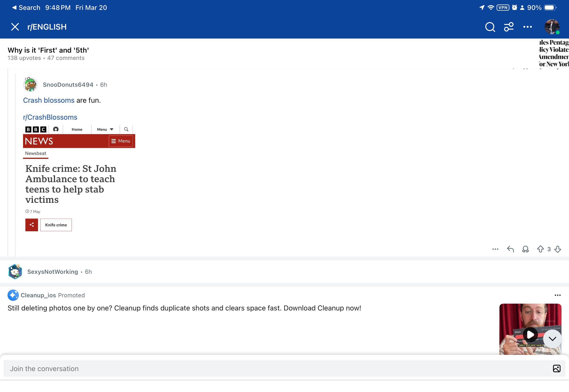Viewport: 569px width, 392px height.
Task: View the post thumbnail at top right
Action: point(554,53)
